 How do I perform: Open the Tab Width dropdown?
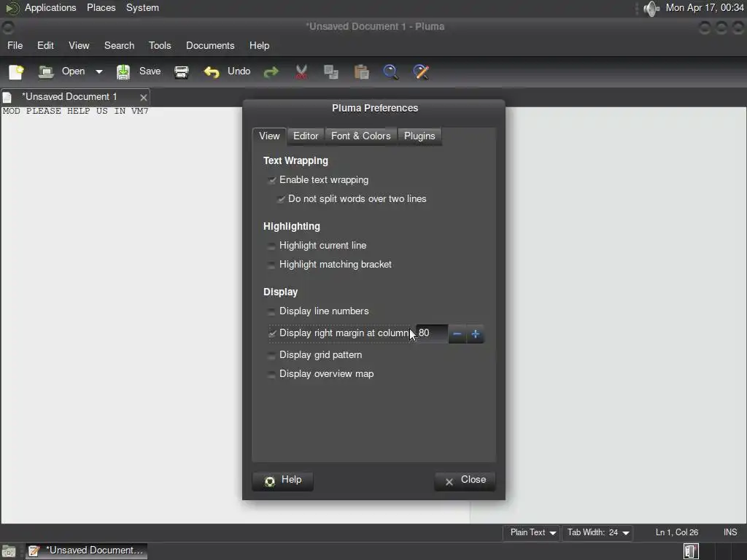[597, 533]
